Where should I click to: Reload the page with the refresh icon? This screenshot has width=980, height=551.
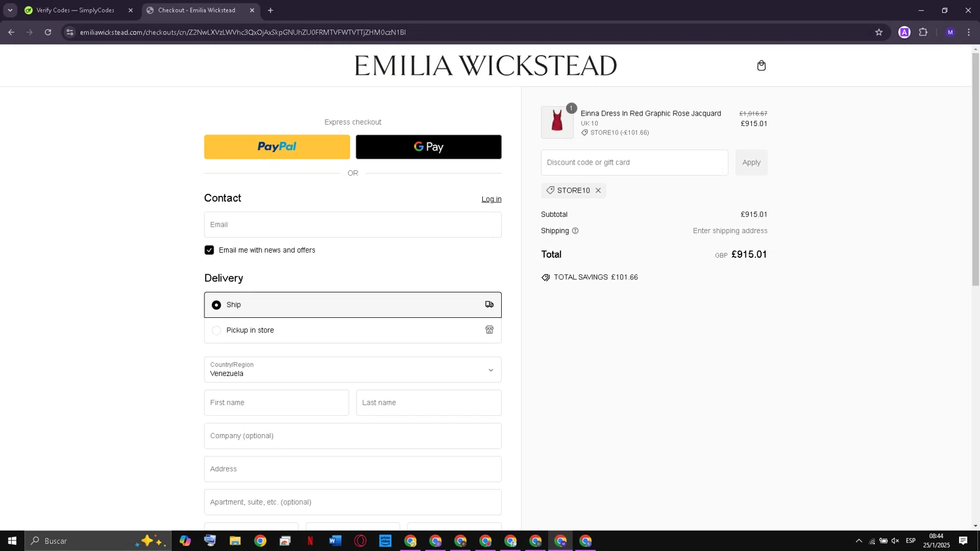click(48, 32)
